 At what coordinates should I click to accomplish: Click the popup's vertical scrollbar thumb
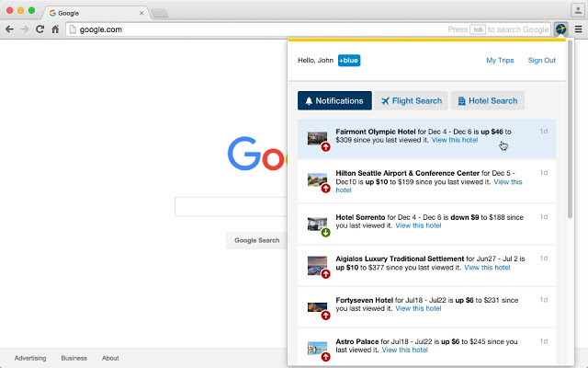pos(570,129)
